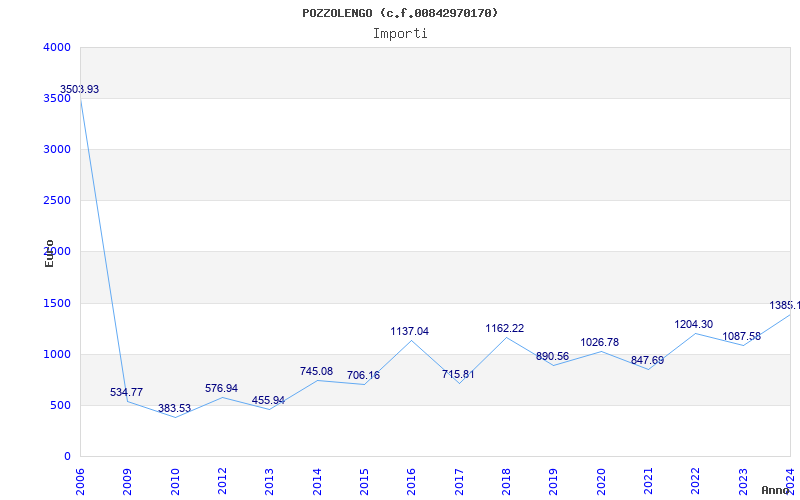The width and height of the screenshot is (800, 500).
Task: Click the Importi subtitle
Action: (400, 33)
